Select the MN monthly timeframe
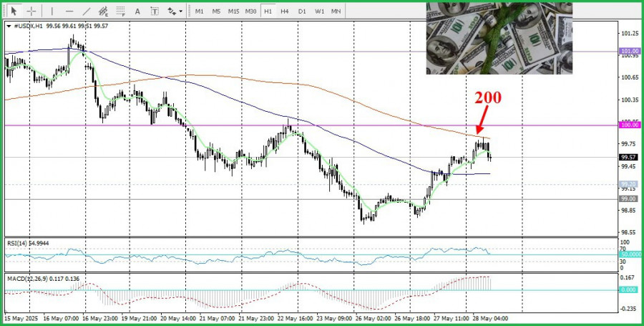This screenshot has height=326, width=644. pyautogui.click(x=336, y=11)
